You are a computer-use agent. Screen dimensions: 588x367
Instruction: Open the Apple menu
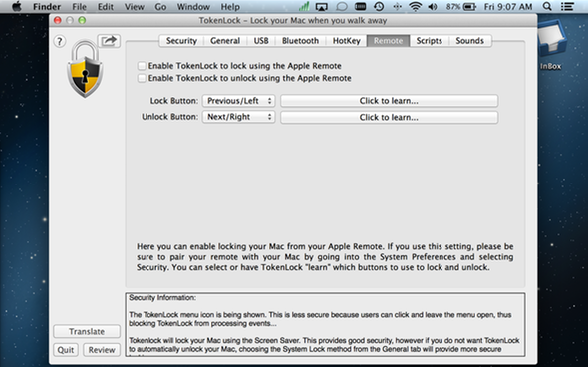pyautogui.click(x=17, y=7)
